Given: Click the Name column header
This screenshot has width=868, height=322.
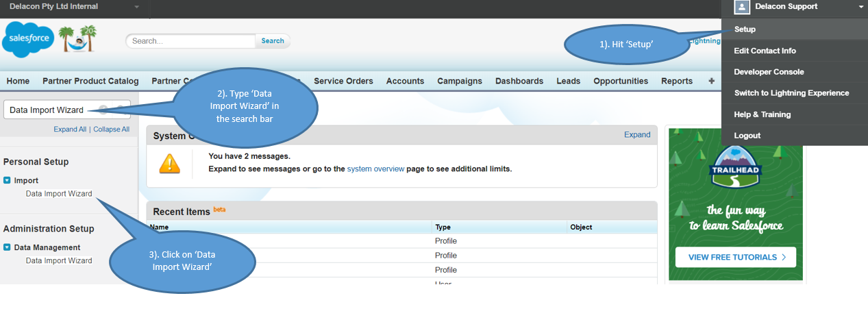Looking at the screenshot, I should click(159, 227).
